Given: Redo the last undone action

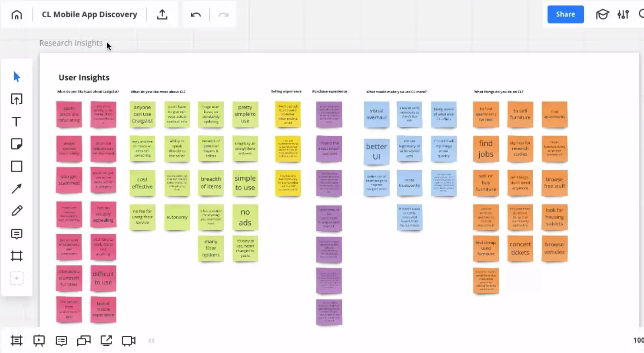Looking at the screenshot, I should (x=223, y=15).
